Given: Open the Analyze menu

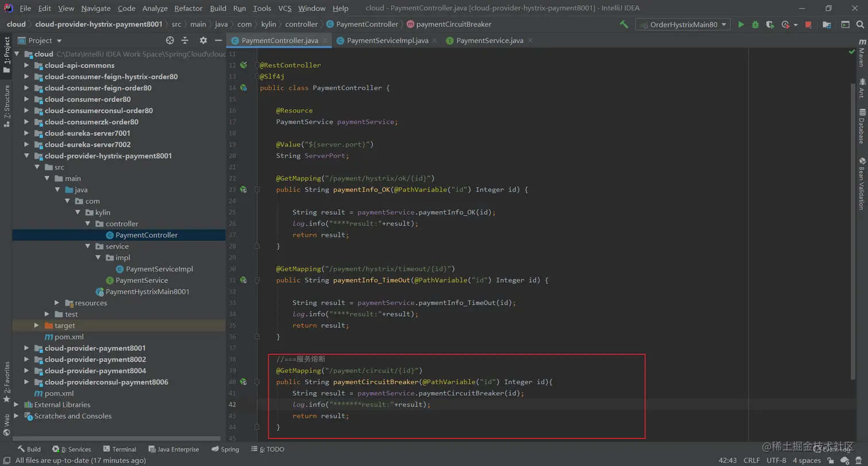Looking at the screenshot, I should click(154, 8).
